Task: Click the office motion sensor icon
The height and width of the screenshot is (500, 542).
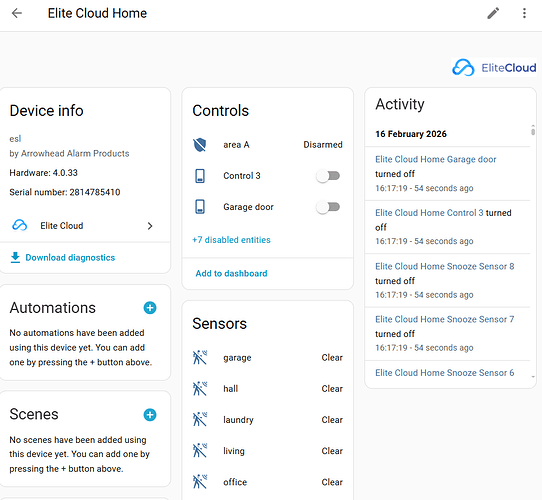Action: coord(200,482)
